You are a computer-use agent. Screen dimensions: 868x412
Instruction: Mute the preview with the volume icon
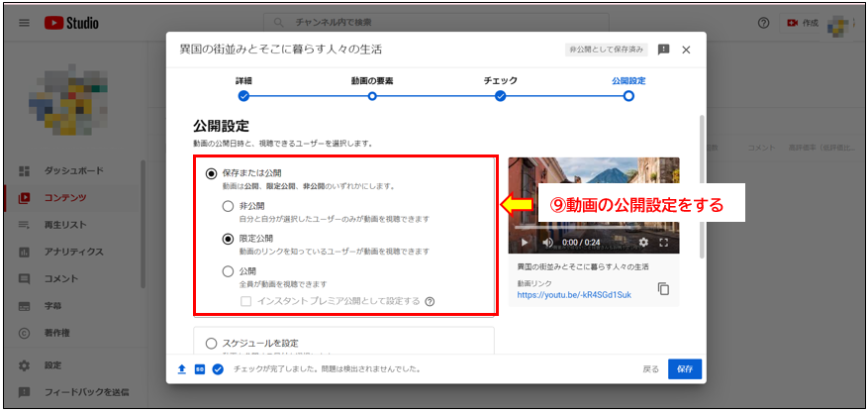[547, 243]
